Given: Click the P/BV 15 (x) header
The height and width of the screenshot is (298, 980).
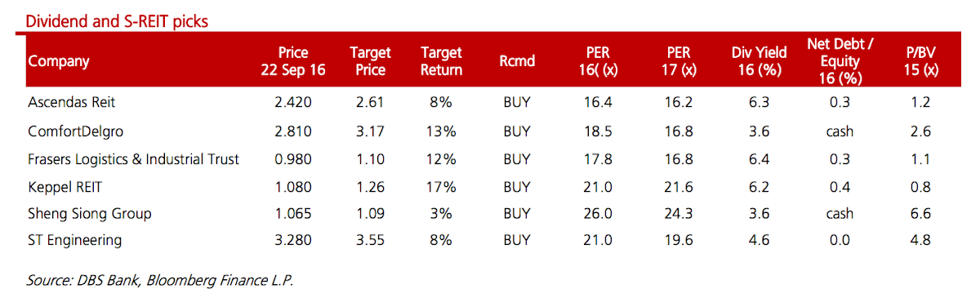Looking at the screenshot, I should 921,61.
